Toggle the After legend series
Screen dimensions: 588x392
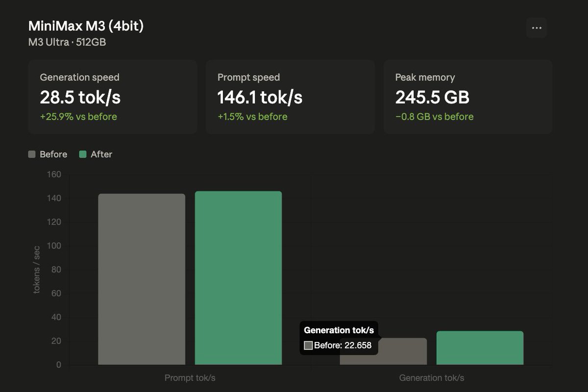click(x=96, y=154)
